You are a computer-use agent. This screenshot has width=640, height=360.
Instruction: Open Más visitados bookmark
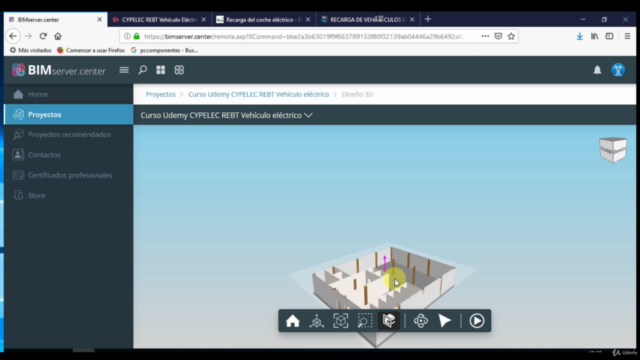(31, 50)
